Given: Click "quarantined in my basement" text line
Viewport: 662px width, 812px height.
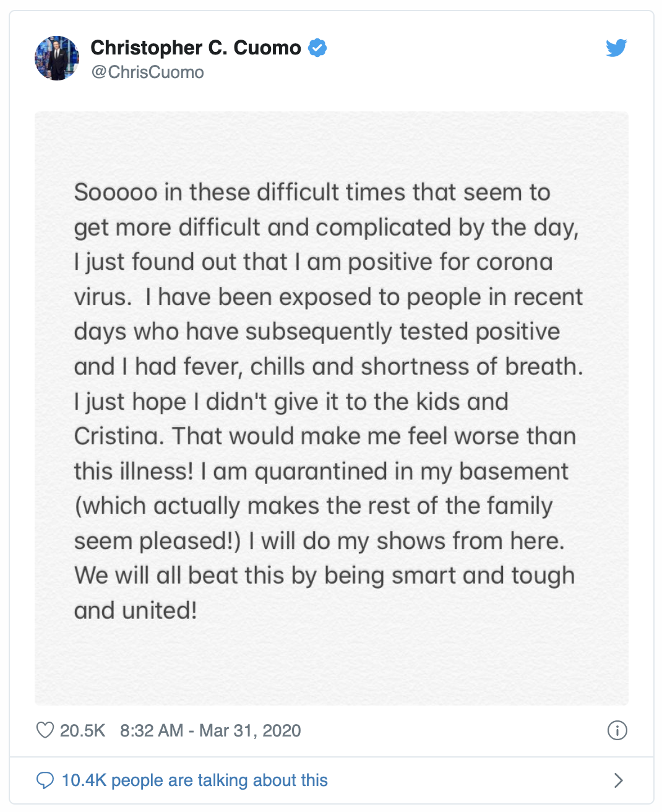Looking at the screenshot, I should (x=411, y=472).
